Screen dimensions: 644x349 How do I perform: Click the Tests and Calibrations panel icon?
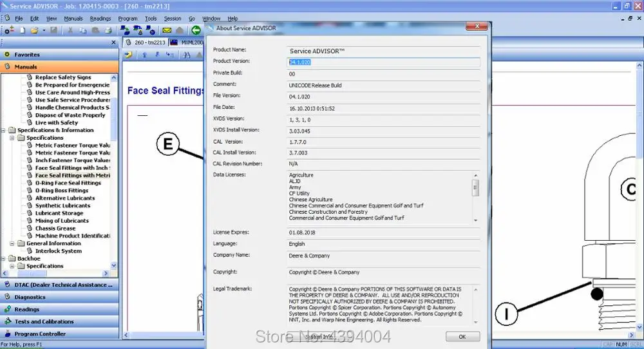[7, 321]
